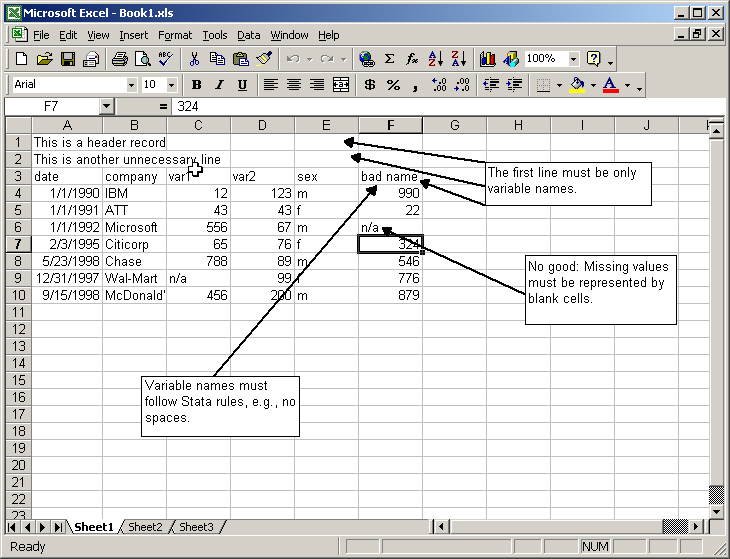
Task: Run spelling check ABC icon
Action: tap(166, 59)
